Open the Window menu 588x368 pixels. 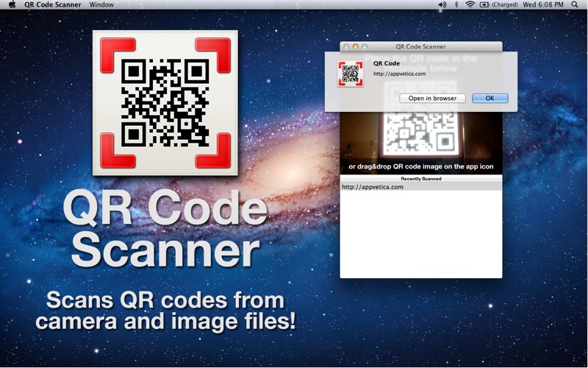pos(101,4)
